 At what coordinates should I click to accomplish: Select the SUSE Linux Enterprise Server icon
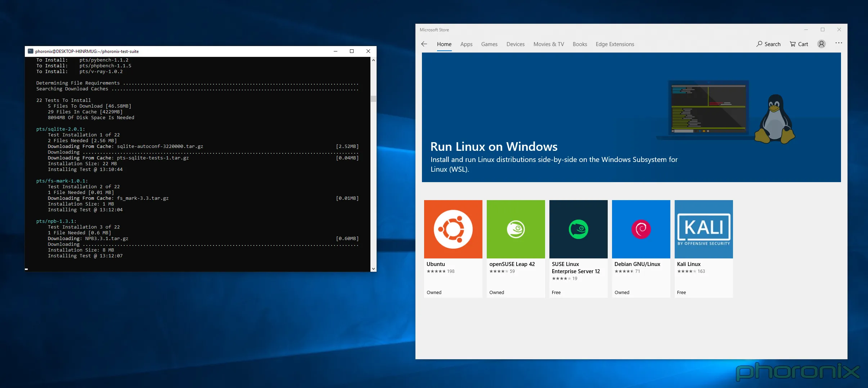coord(578,229)
